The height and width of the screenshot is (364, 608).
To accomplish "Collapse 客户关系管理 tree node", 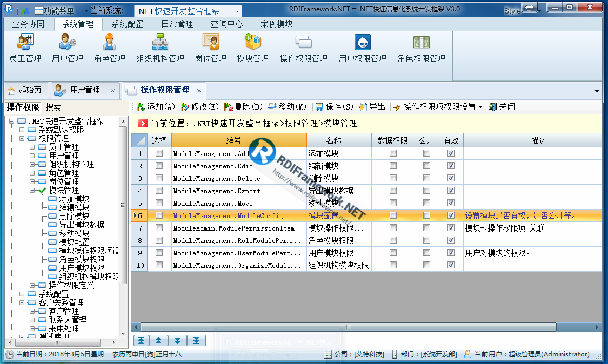I will coord(22,302).
